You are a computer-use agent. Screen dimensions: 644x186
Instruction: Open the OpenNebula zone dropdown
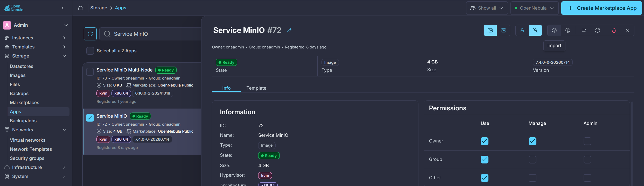[x=535, y=8]
